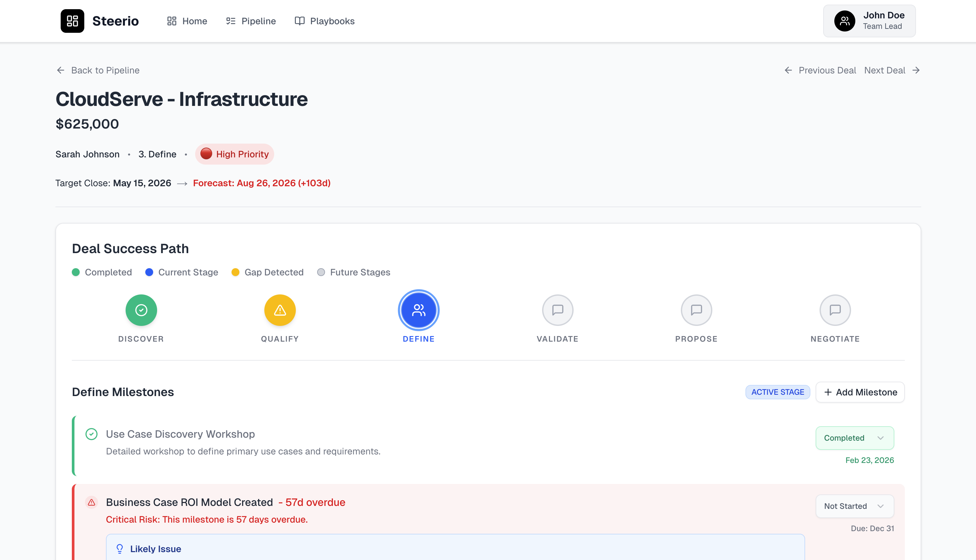Select the blue Define current stage icon
976x560 pixels.
[x=418, y=310]
